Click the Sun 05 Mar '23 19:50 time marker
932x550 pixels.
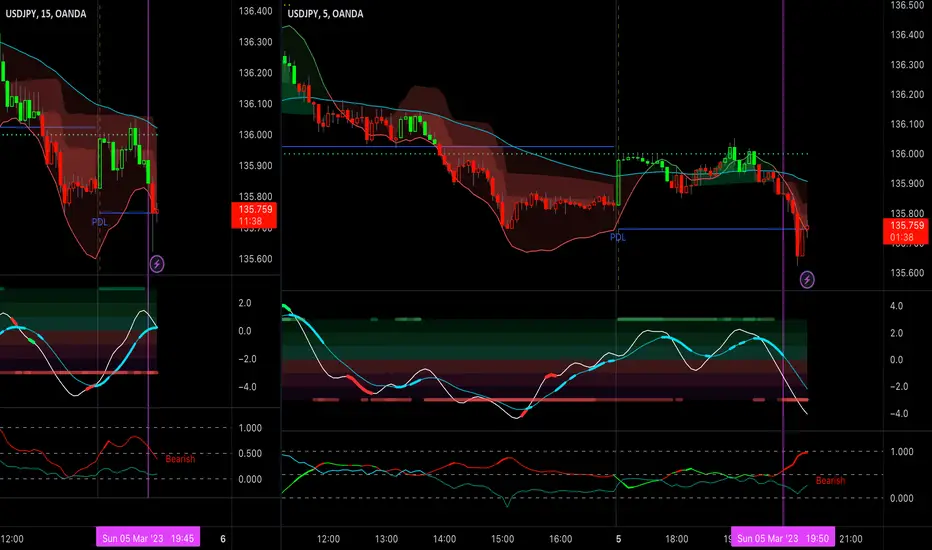783,538
